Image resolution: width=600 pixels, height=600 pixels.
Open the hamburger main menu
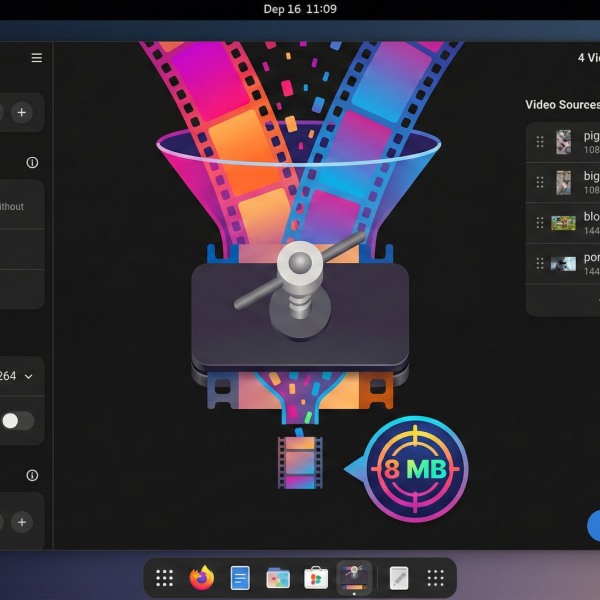pos(37,58)
